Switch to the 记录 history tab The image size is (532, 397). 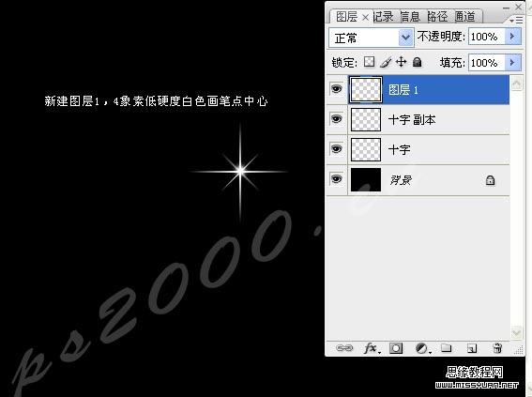(x=384, y=16)
